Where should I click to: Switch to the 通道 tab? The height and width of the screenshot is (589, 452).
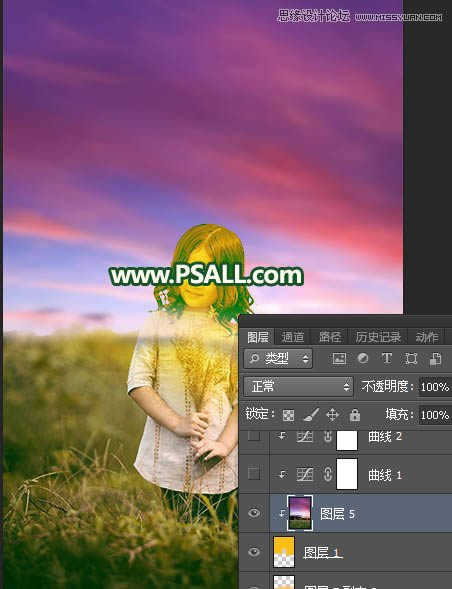pyautogui.click(x=293, y=337)
